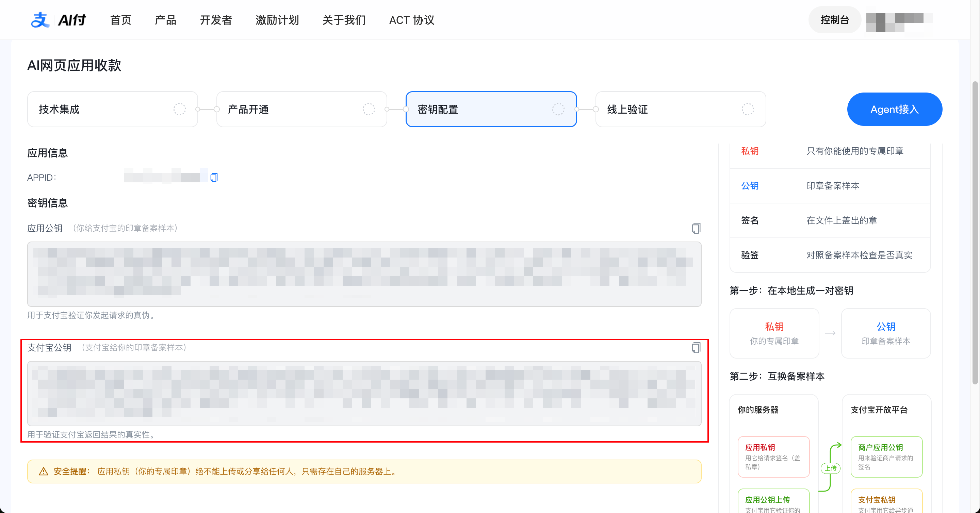Click the 在文件上盖出的章 description
The height and width of the screenshot is (513, 980).
(842, 220)
